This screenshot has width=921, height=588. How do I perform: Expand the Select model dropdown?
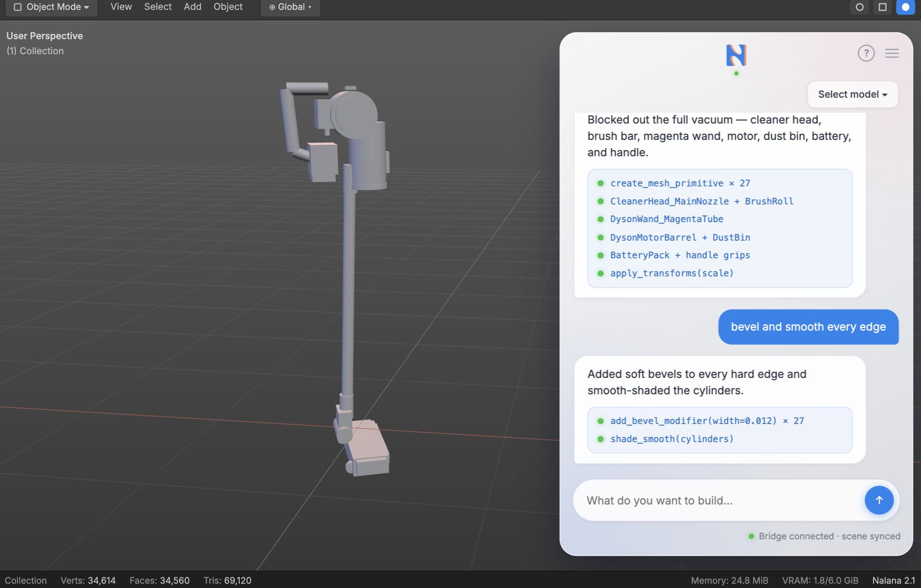(853, 94)
